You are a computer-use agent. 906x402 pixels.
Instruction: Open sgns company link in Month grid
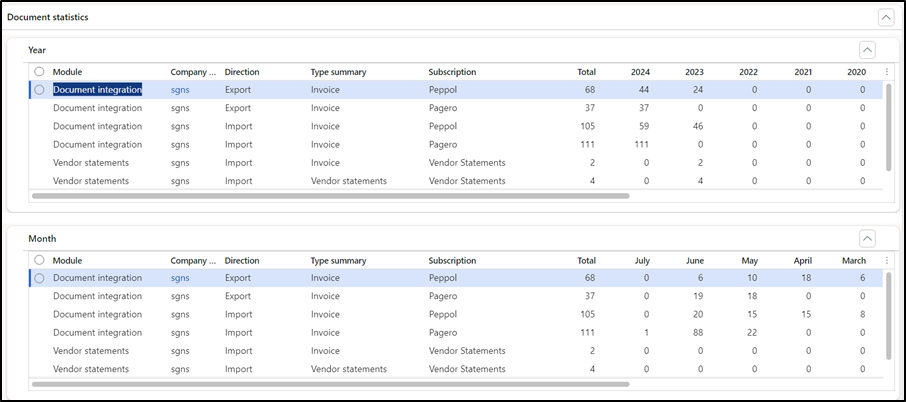coord(180,278)
